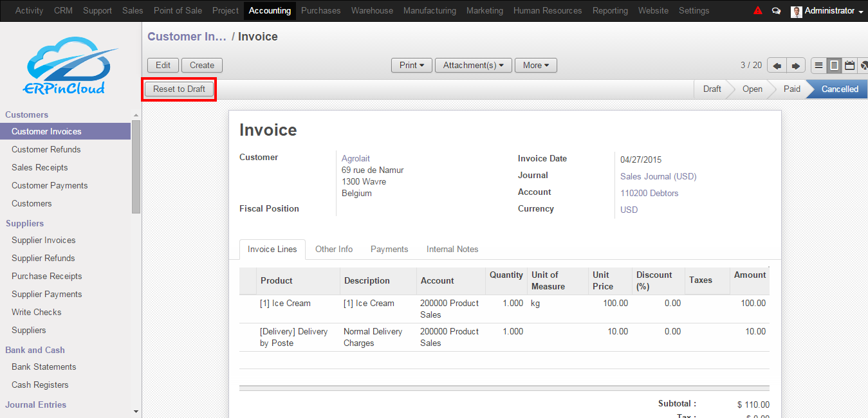Open the Sales top menu
This screenshot has width=868, height=418.
pos(133,11)
